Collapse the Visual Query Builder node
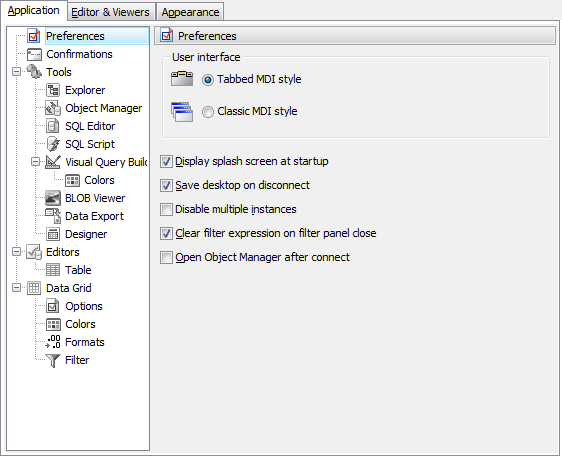Image resolution: width=562 pixels, height=457 pixels. [x=35, y=162]
